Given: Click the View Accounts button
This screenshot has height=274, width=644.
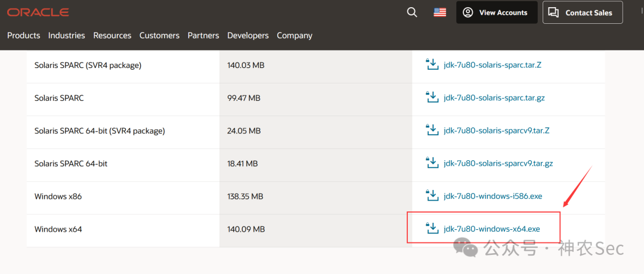Looking at the screenshot, I should [x=497, y=13].
